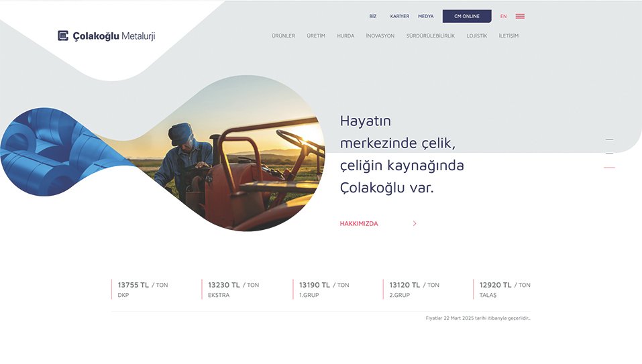
Task: Open the SÜRDÜRÜLEBİLİRLİK navigation item
Action: click(x=430, y=36)
